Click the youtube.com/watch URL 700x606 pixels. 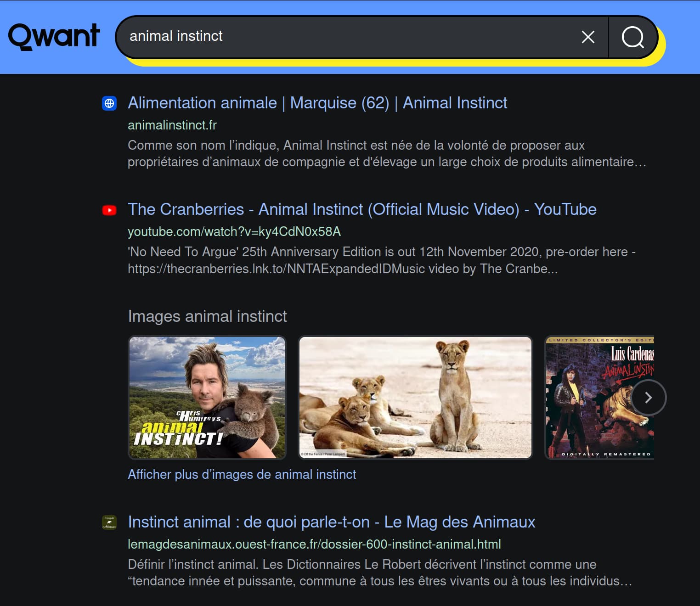pos(234,231)
